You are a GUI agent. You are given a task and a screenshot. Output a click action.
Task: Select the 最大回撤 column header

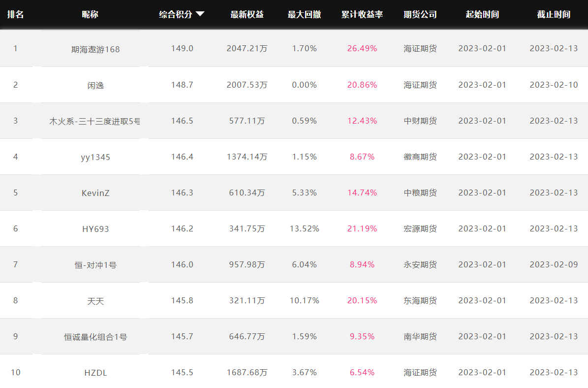coord(305,14)
